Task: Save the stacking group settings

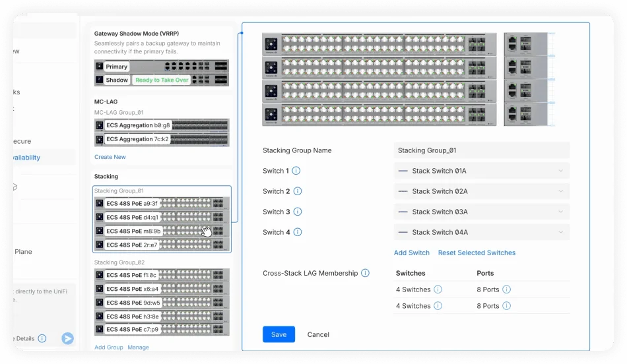Action: [279, 335]
